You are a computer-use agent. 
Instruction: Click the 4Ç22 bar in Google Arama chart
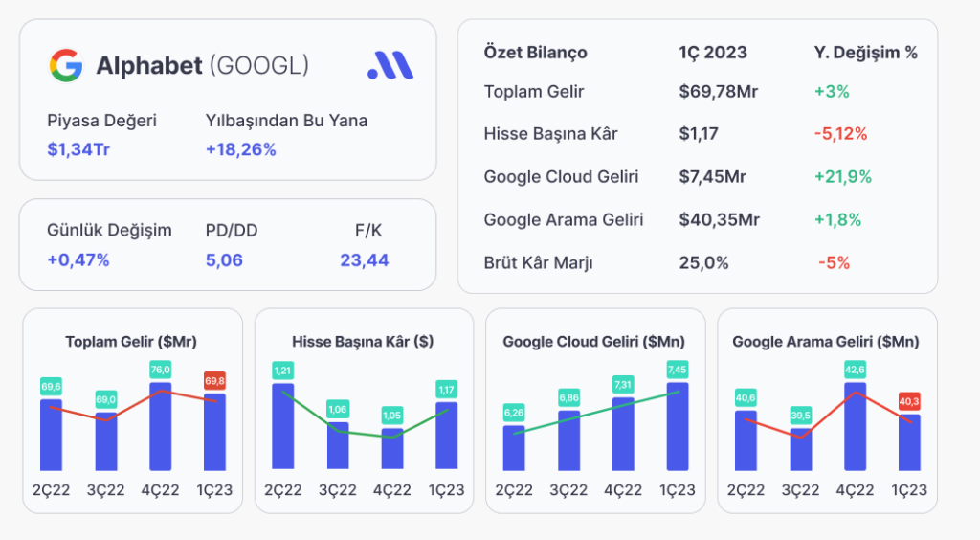[x=855, y=427]
